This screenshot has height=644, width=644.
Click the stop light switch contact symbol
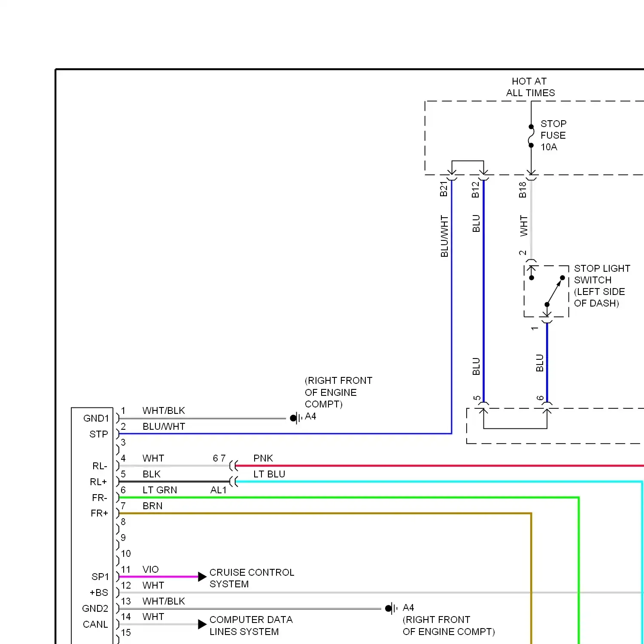click(x=547, y=292)
